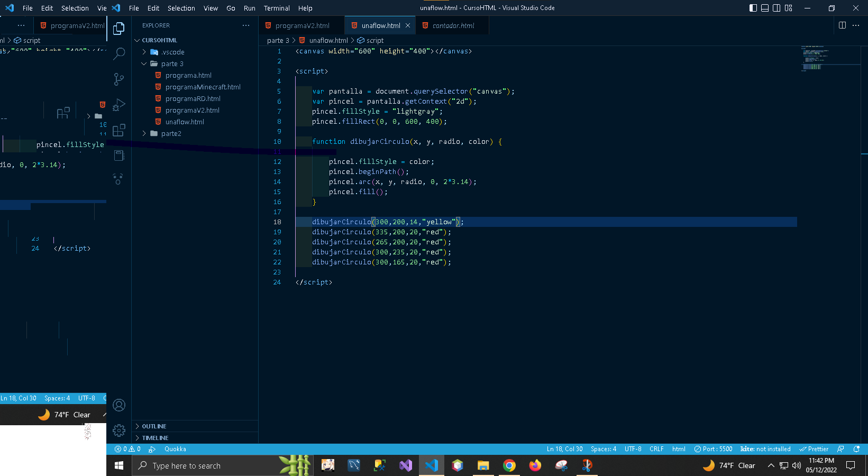Open programaMinecraft.html in the Explorer
Screen dimensions: 868x476
point(195,87)
